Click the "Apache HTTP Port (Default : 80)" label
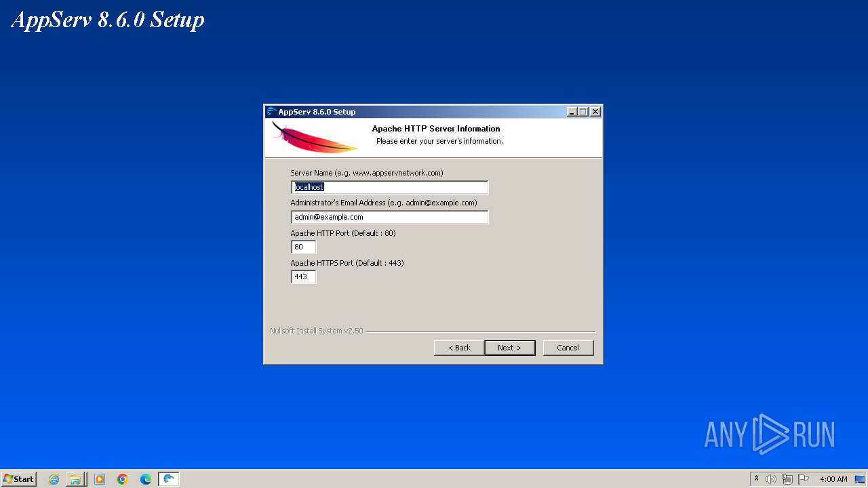This screenshot has height=488, width=868. coord(343,232)
